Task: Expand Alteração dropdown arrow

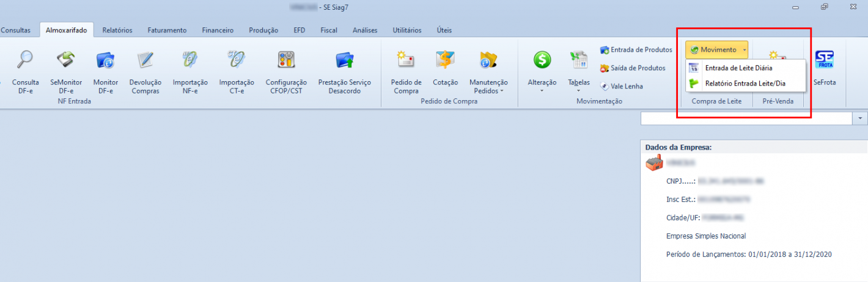Action: tap(542, 91)
